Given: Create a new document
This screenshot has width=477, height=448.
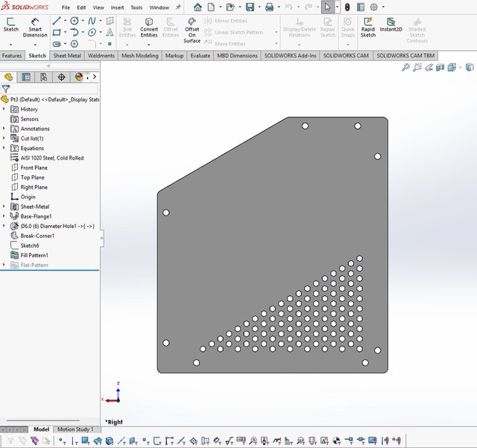Looking at the screenshot, I should click(211, 7).
